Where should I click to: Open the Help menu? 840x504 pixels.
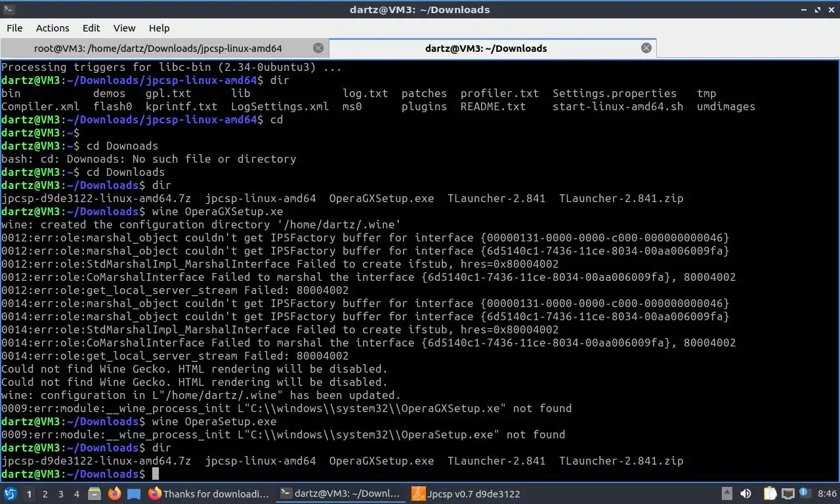[159, 28]
